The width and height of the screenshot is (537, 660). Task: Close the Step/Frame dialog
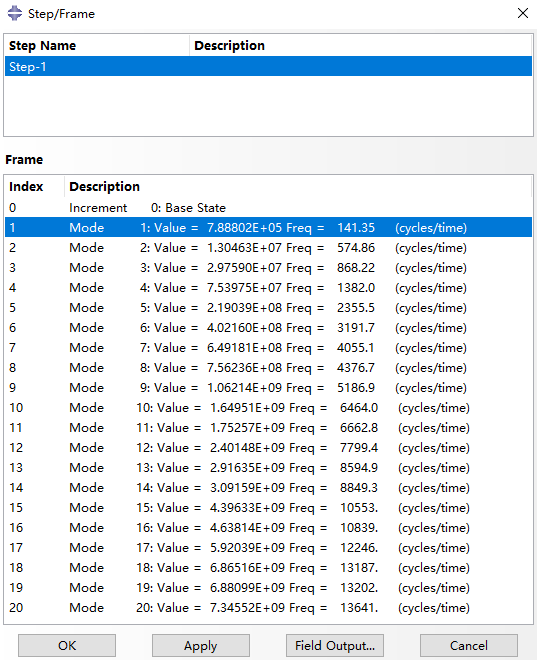coord(523,13)
